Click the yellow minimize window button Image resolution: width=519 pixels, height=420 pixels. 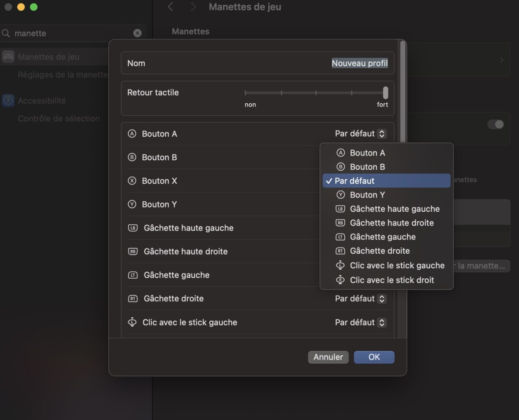coord(21,7)
